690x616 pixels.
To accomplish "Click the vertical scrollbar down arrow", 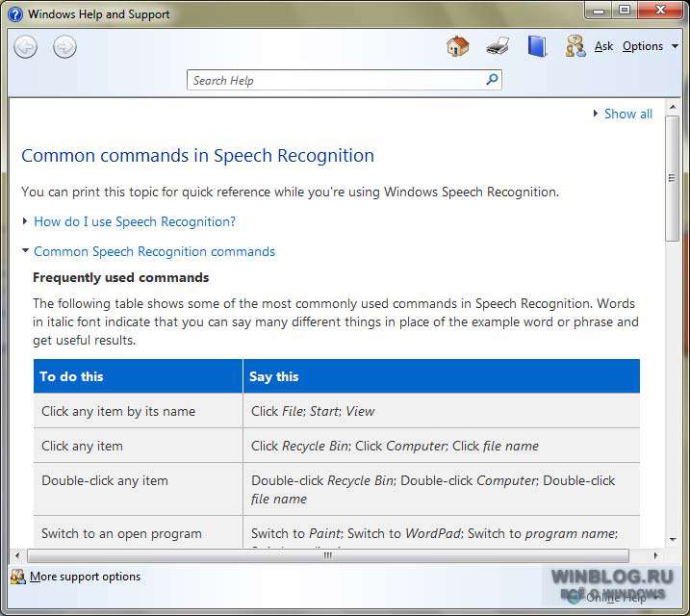I will pos(673,539).
